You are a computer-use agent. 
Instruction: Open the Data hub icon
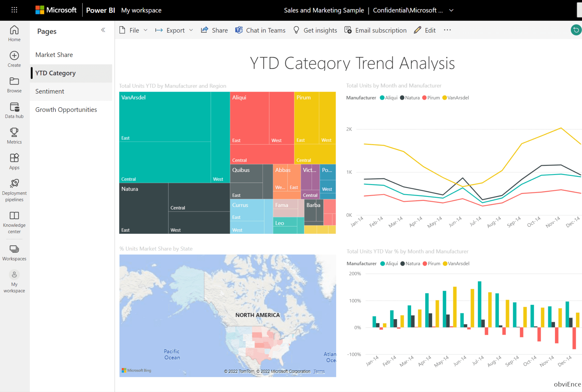pyautogui.click(x=14, y=107)
